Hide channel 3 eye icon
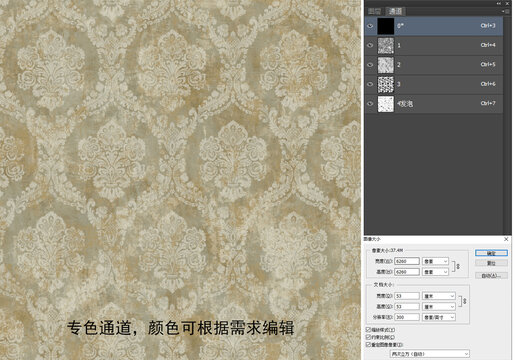This screenshot has width=515, height=360. click(x=370, y=84)
